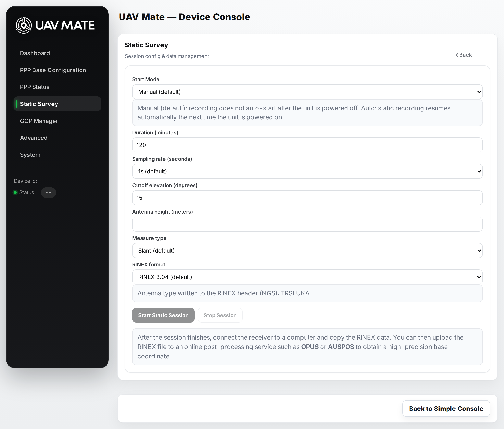The width and height of the screenshot is (504, 429).
Task: Open the Measure type dropdown
Action: coord(307,251)
